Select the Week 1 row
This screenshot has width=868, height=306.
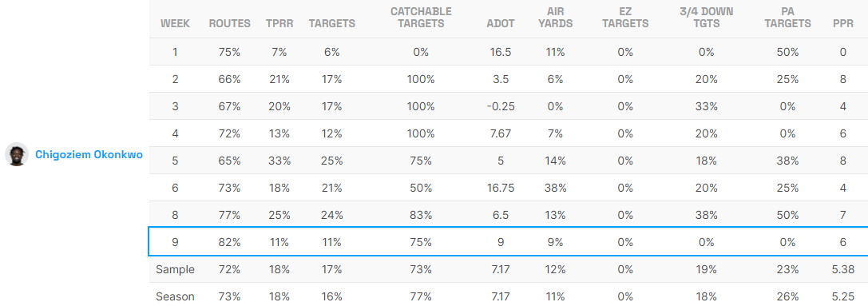tap(508, 52)
